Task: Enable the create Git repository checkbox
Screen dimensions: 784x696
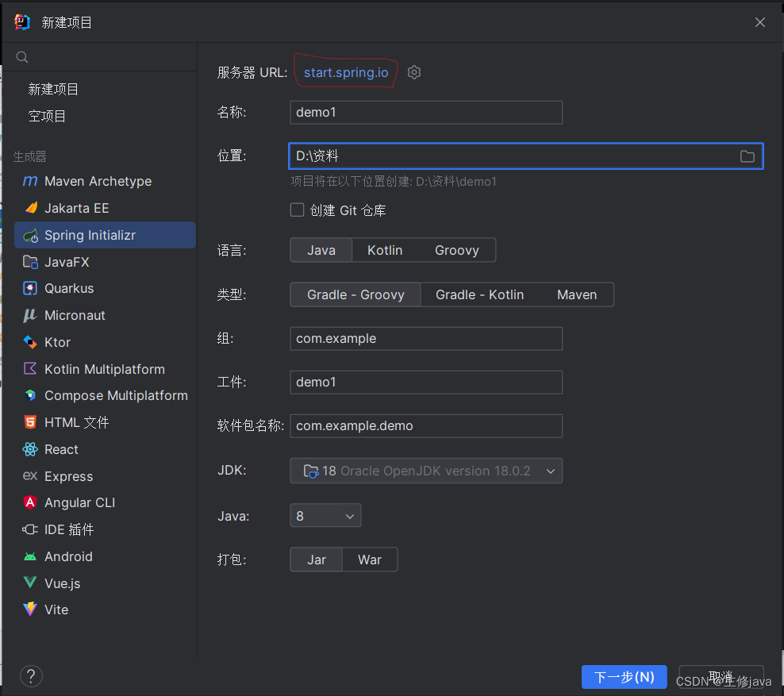Action: pos(297,210)
